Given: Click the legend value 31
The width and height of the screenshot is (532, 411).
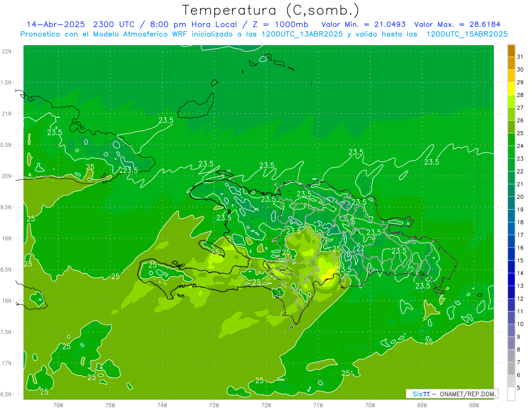Looking at the screenshot, I should pos(520,57).
